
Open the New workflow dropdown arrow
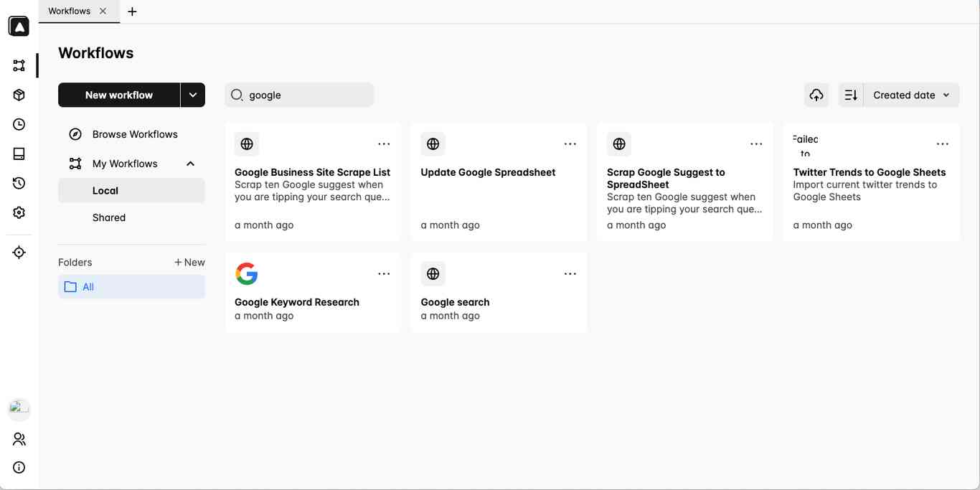click(x=192, y=94)
